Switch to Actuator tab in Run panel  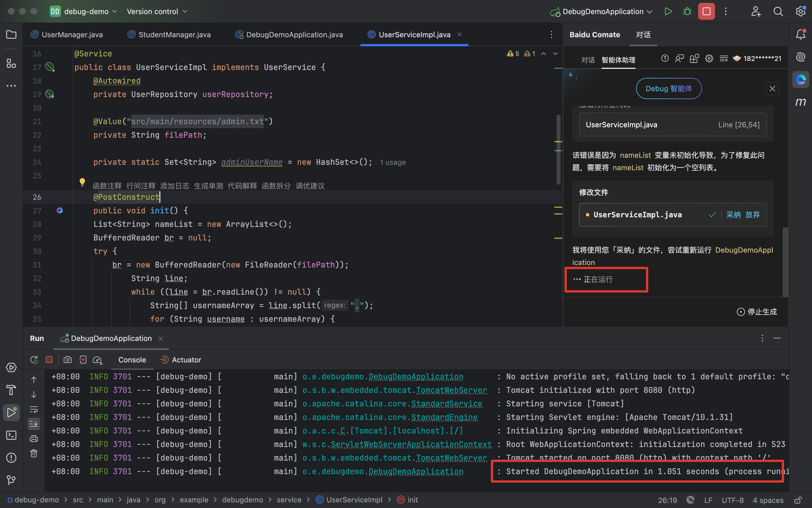point(181,360)
